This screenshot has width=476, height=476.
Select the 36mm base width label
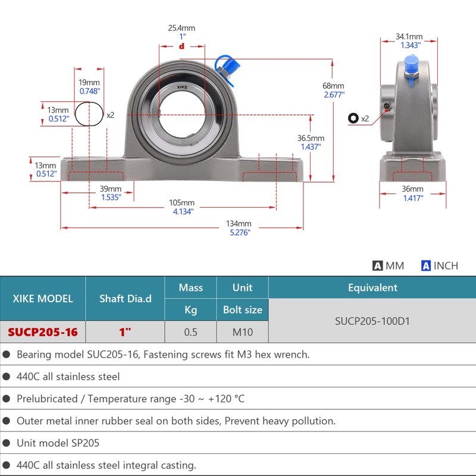412,189
